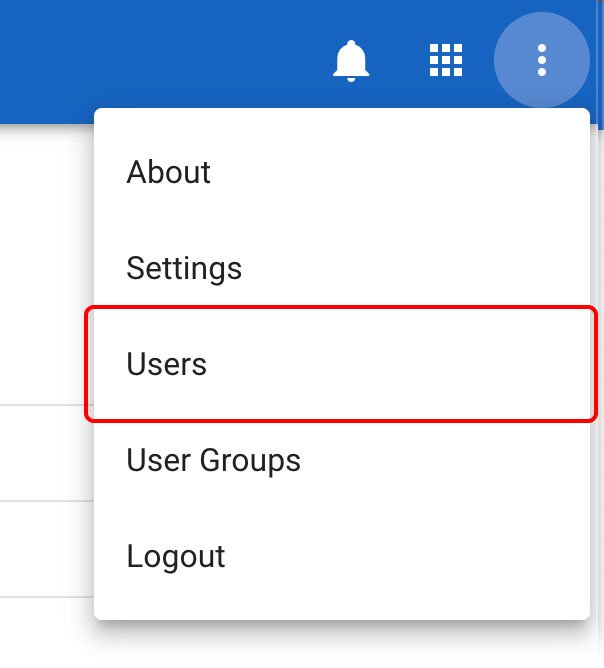The height and width of the screenshot is (668, 604).
Task: Toggle the kebab menu button
Action: coord(542,61)
